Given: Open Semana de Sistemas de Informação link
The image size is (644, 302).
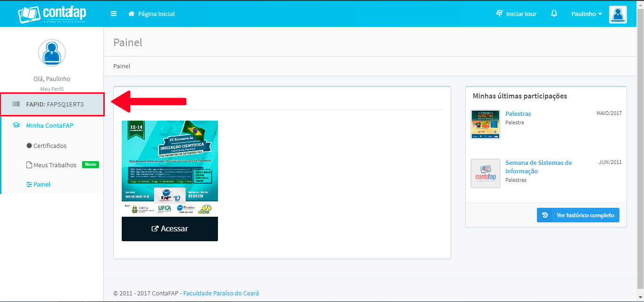Looking at the screenshot, I should click(x=538, y=167).
